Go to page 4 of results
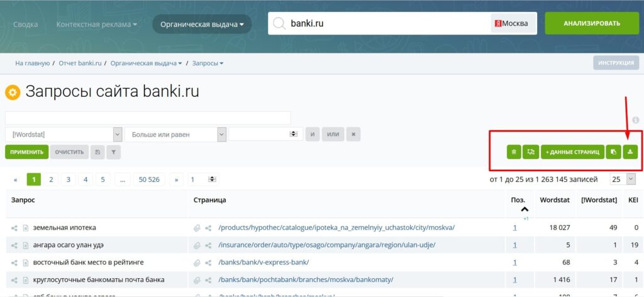The image size is (644, 297). point(86,179)
